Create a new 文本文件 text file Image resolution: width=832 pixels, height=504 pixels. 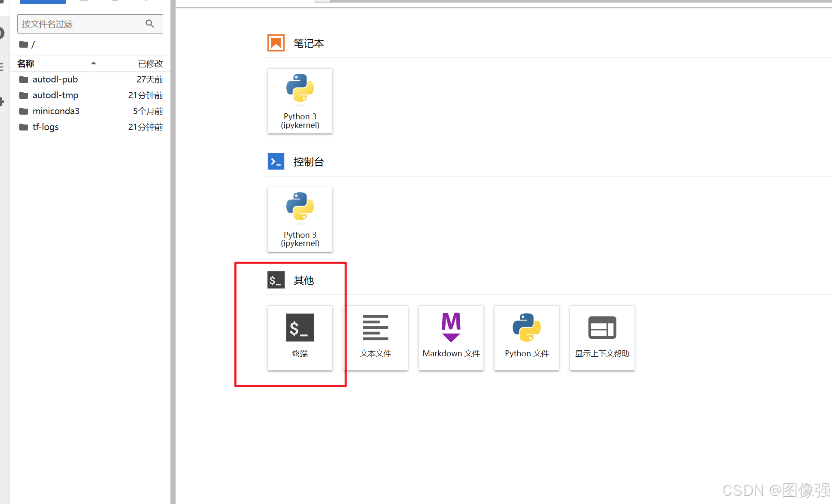pos(376,338)
